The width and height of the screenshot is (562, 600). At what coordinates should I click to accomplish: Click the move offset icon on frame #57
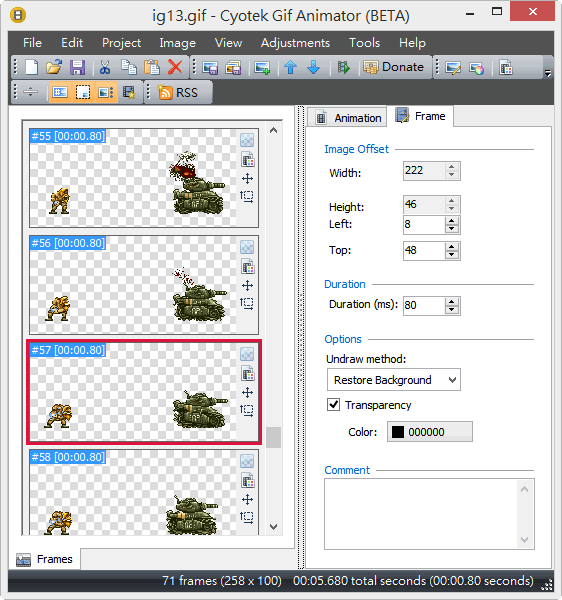[248, 393]
